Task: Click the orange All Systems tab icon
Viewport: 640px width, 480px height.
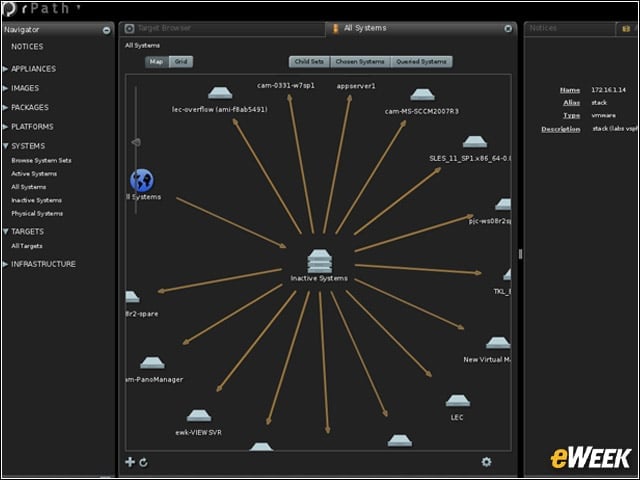Action: pos(336,29)
